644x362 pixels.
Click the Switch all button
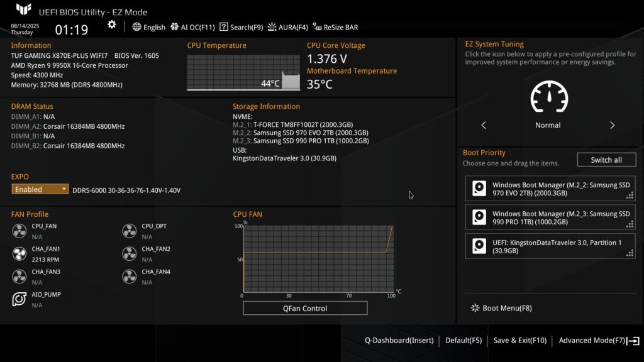click(x=606, y=160)
